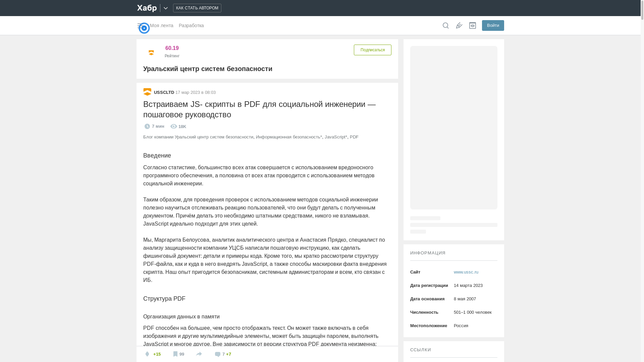The height and width of the screenshot is (362, 644).
Task: Click the views eye icon showing 18K
Action: point(173,126)
